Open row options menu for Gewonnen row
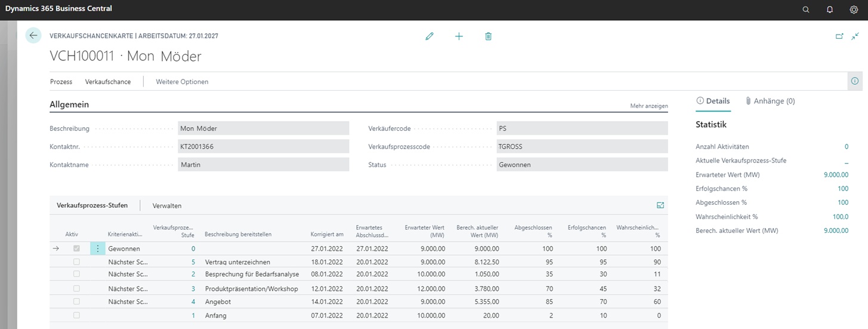This screenshot has width=868, height=329. tap(97, 249)
